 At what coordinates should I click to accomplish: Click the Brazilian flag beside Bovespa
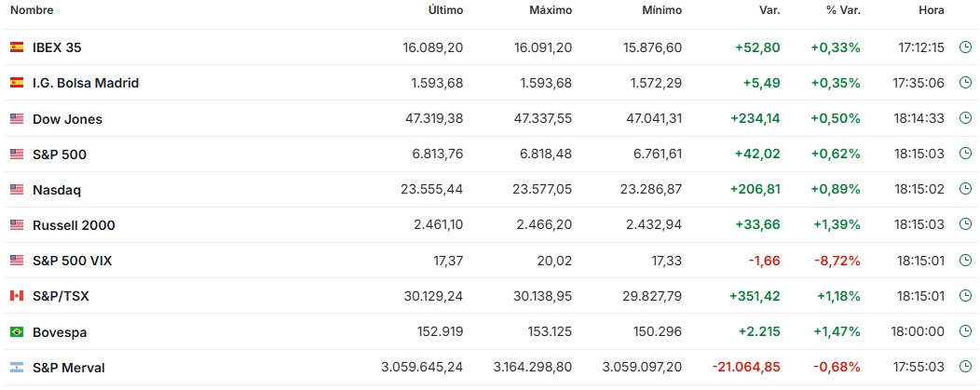coord(17,331)
